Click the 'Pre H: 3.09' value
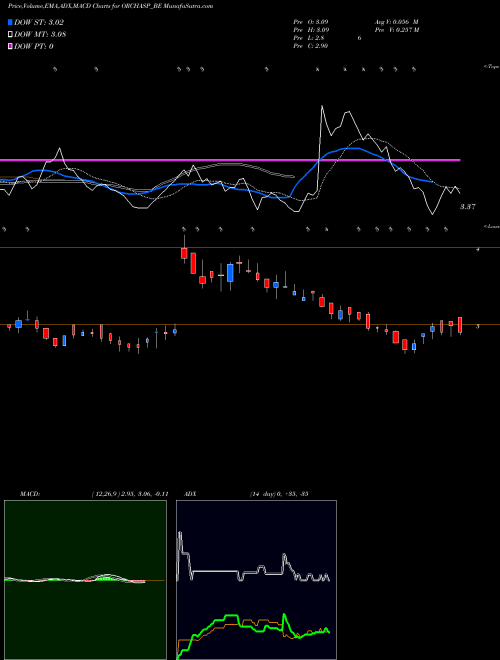The width and height of the screenshot is (500, 660). coord(311,30)
